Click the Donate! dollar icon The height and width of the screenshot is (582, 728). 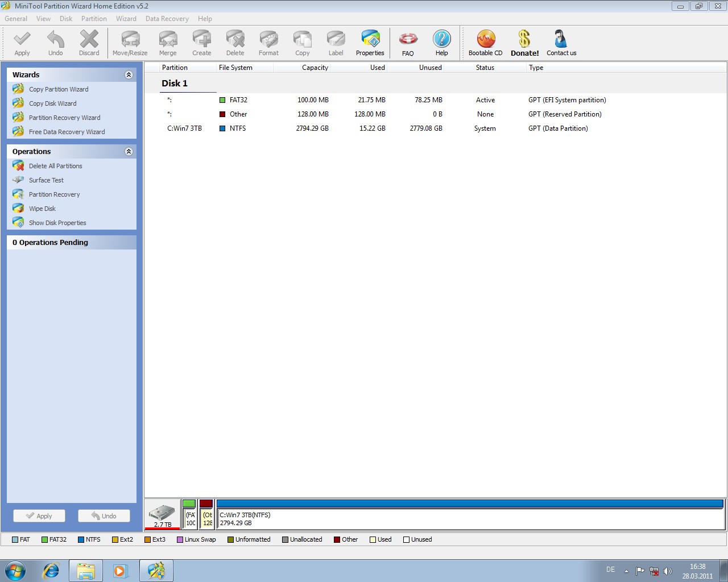(x=524, y=39)
